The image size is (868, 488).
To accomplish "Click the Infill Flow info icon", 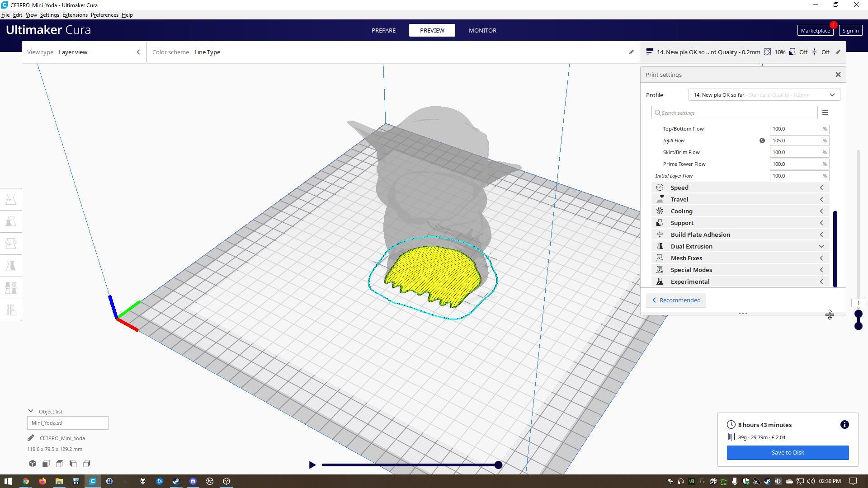I will [762, 141].
